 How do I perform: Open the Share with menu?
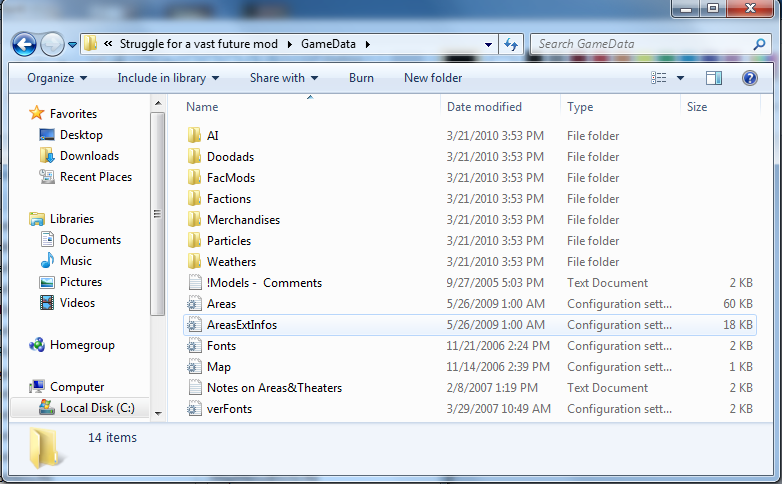pyautogui.click(x=284, y=78)
